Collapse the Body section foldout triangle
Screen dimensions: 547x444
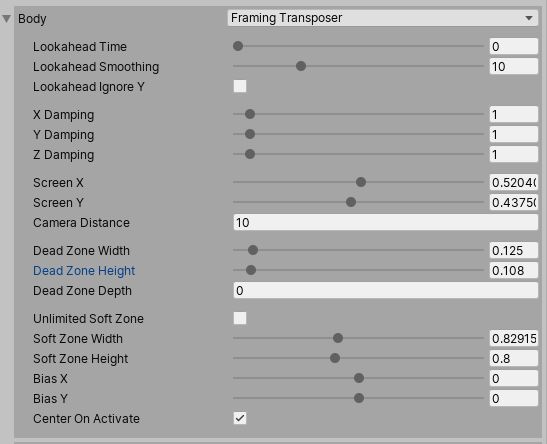click(7, 18)
